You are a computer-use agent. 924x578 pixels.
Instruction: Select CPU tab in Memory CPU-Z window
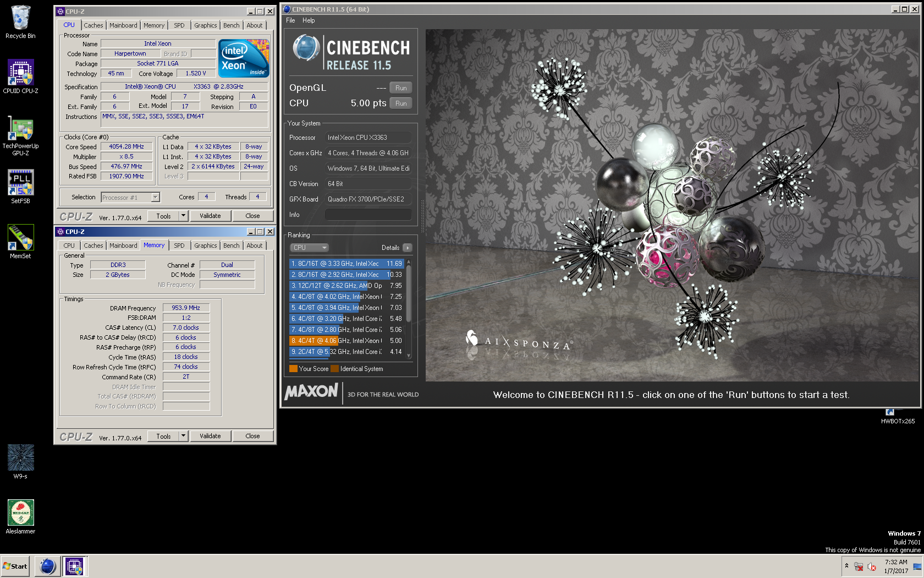[69, 246]
